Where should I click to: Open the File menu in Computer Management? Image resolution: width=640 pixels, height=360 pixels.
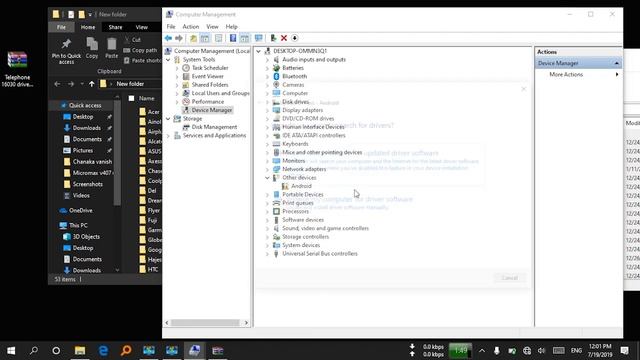pos(171,27)
